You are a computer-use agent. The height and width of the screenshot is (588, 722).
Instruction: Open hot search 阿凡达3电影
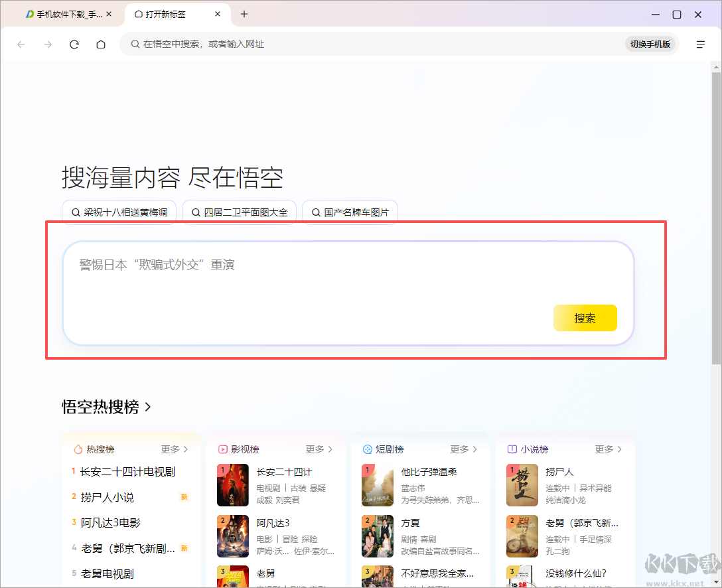click(x=111, y=523)
